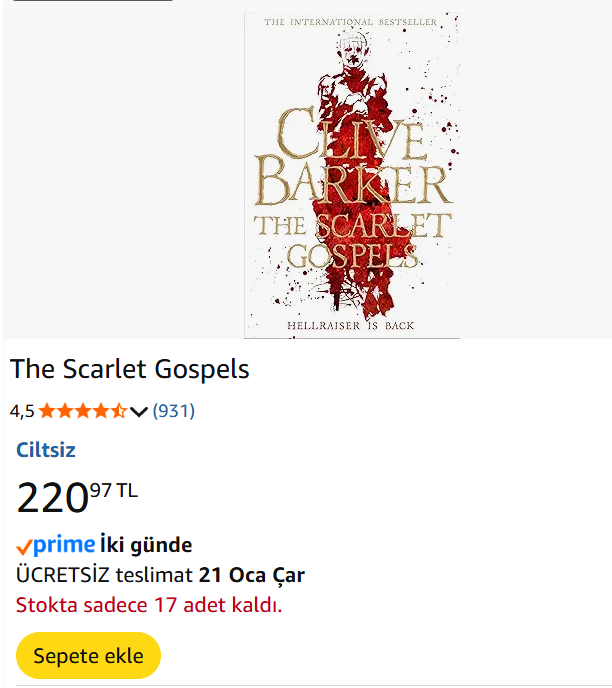
Task: Click the İki günde delivery text
Action: pos(146,545)
